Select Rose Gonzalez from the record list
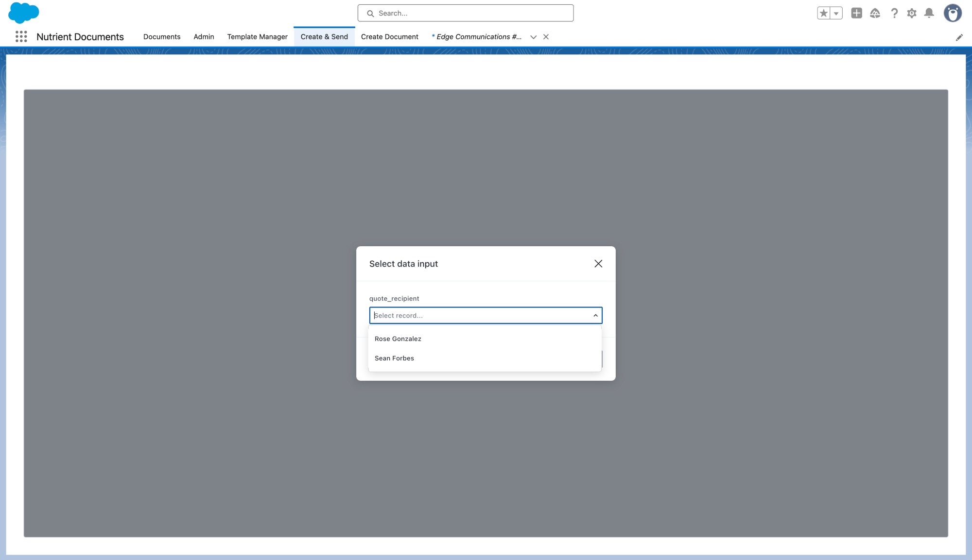This screenshot has width=972, height=560. pos(398,339)
